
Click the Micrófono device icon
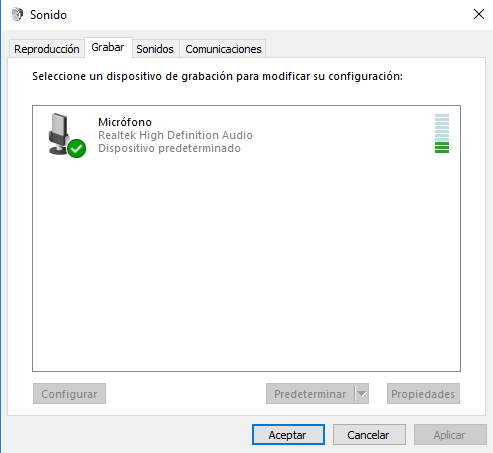click(66, 135)
